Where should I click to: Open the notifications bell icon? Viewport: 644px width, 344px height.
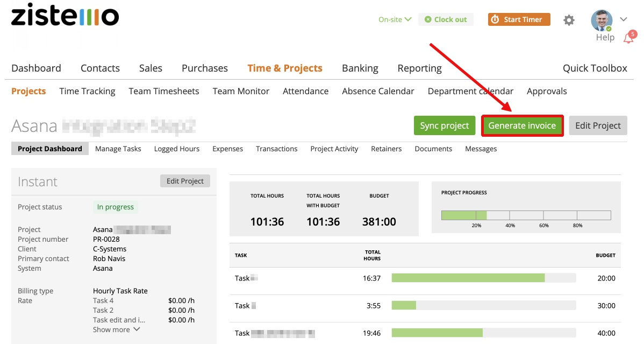(629, 37)
